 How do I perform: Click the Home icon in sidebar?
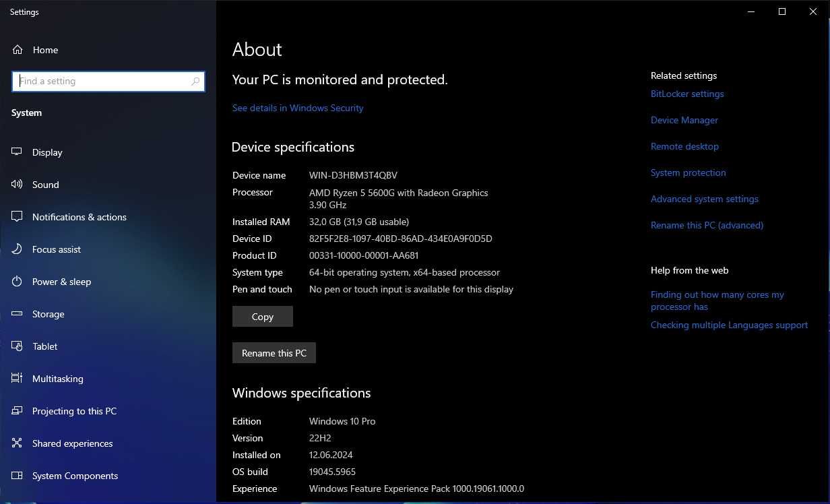tap(18, 50)
